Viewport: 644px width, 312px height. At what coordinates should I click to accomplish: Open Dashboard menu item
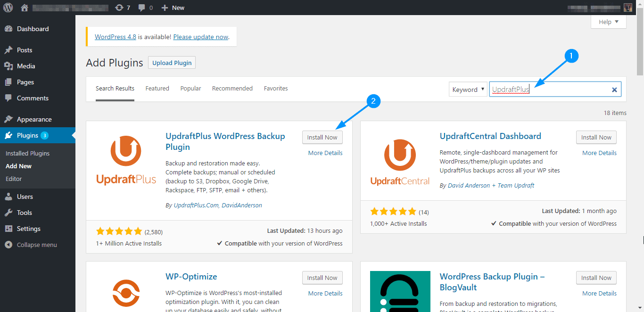coord(33,29)
